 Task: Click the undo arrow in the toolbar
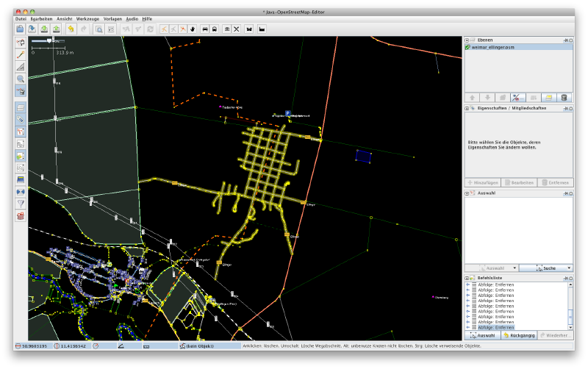click(x=71, y=29)
